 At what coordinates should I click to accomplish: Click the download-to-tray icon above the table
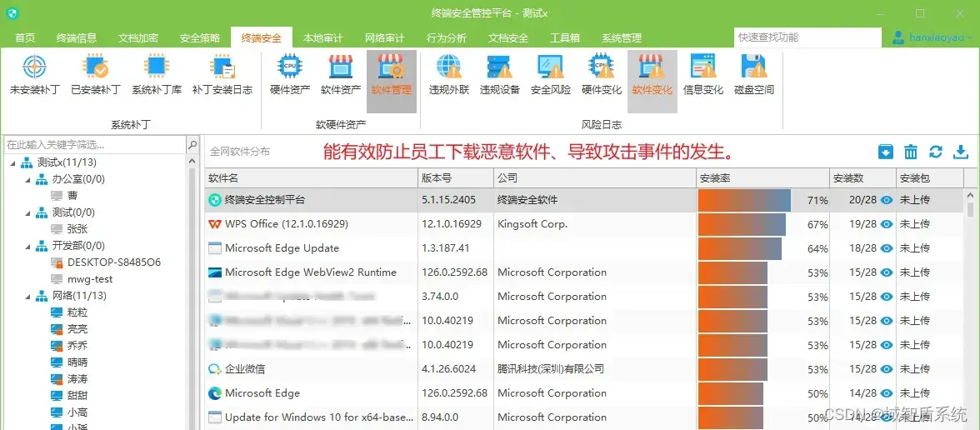(886, 152)
